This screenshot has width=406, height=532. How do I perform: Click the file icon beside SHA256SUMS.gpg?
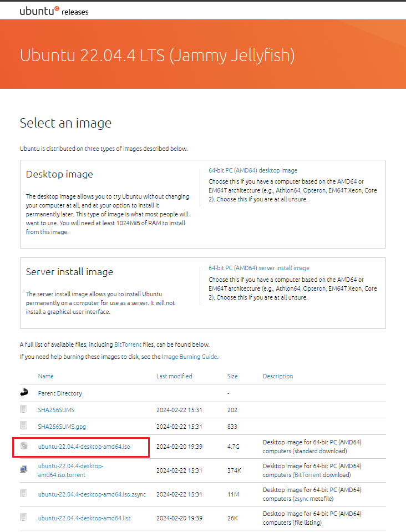[x=23, y=426]
